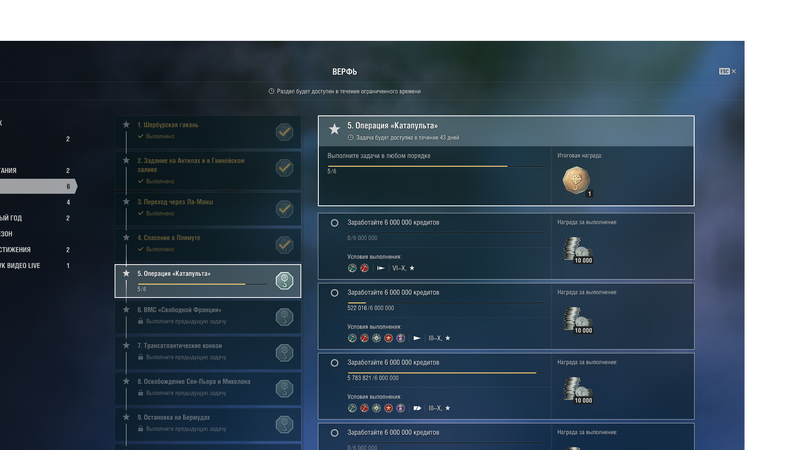Click the overall 5/6 progress bar in the header panel
The width and height of the screenshot is (800, 450).
[435, 166]
